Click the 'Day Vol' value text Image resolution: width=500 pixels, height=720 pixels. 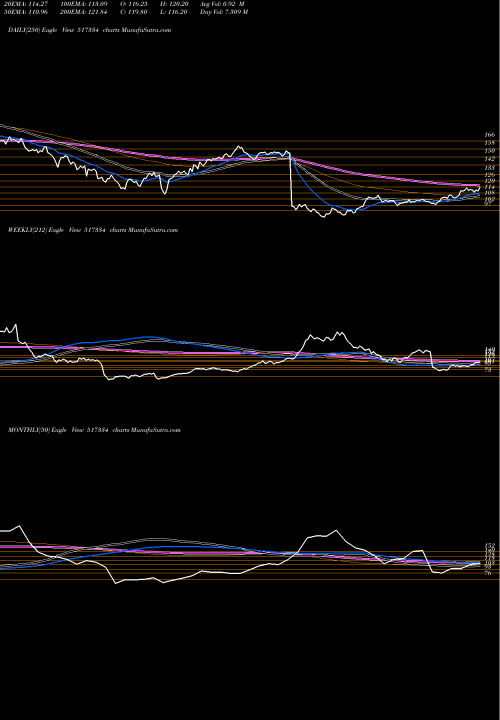tap(236, 12)
